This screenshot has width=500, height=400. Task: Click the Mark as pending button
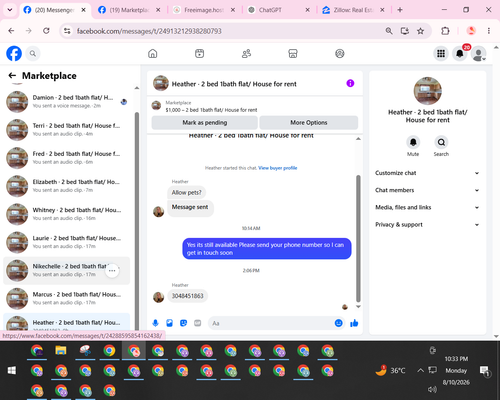[x=205, y=122]
